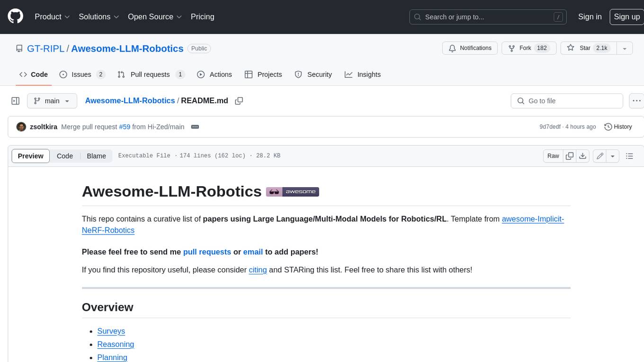Open more edit options dropdown
The height and width of the screenshot is (362, 644).
pos(613,156)
